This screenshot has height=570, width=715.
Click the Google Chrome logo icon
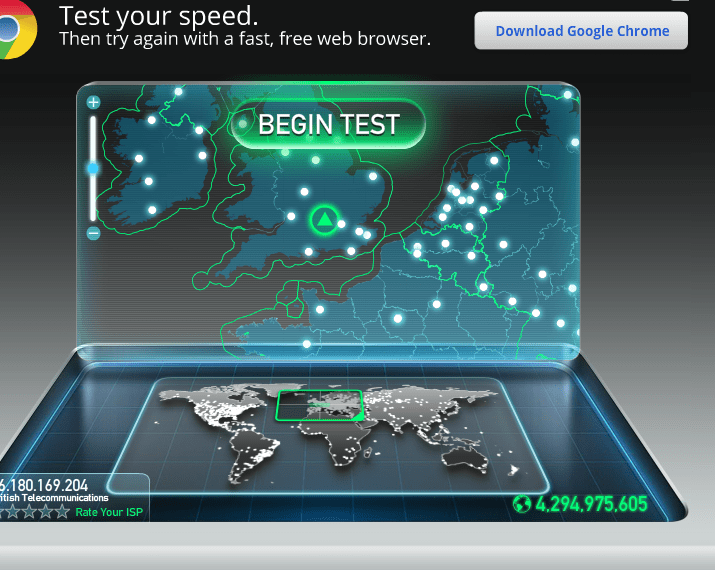17,29
